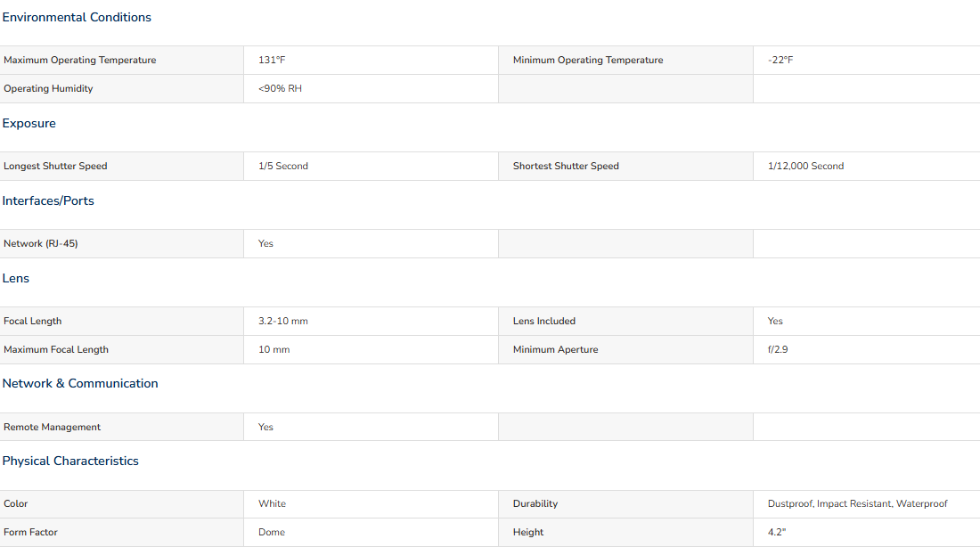980x547 pixels.
Task: Select the Durability value text
Action: click(857, 504)
